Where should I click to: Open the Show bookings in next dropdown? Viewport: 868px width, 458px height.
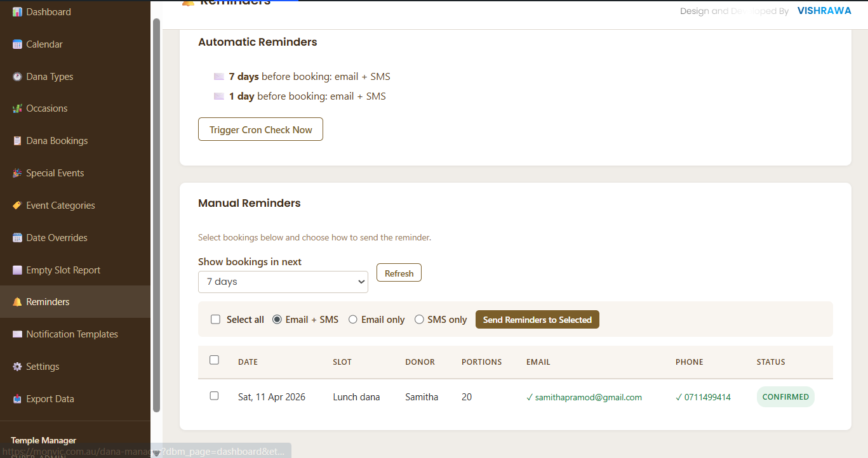(x=283, y=282)
